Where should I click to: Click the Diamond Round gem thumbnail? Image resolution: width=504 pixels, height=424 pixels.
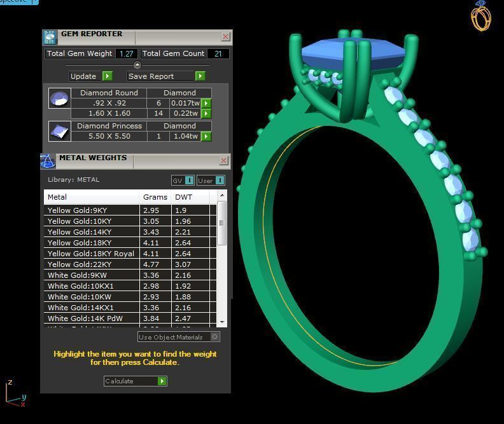pyautogui.click(x=59, y=99)
